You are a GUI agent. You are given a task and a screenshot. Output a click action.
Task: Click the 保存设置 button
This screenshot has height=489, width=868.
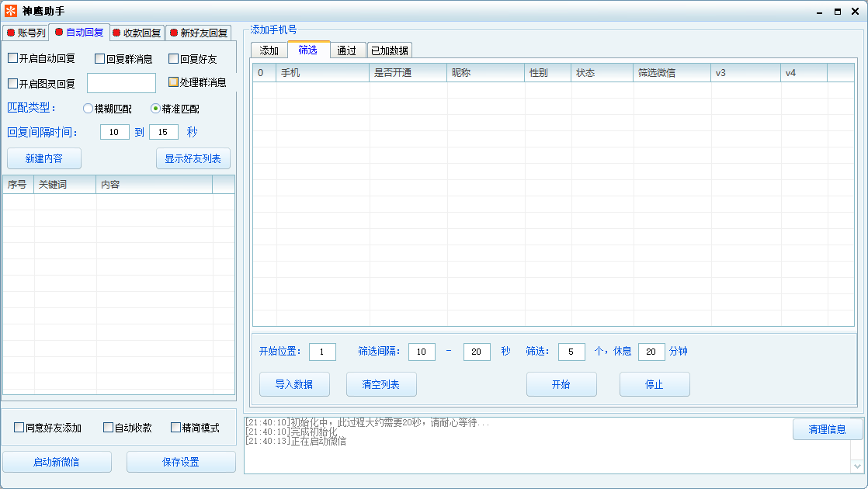181,462
